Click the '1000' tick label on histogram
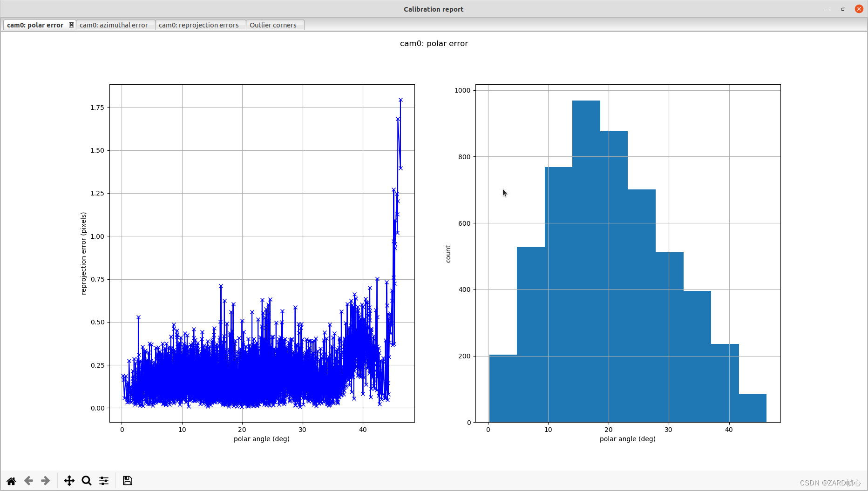This screenshot has width=868, height=491. point(462,90)
